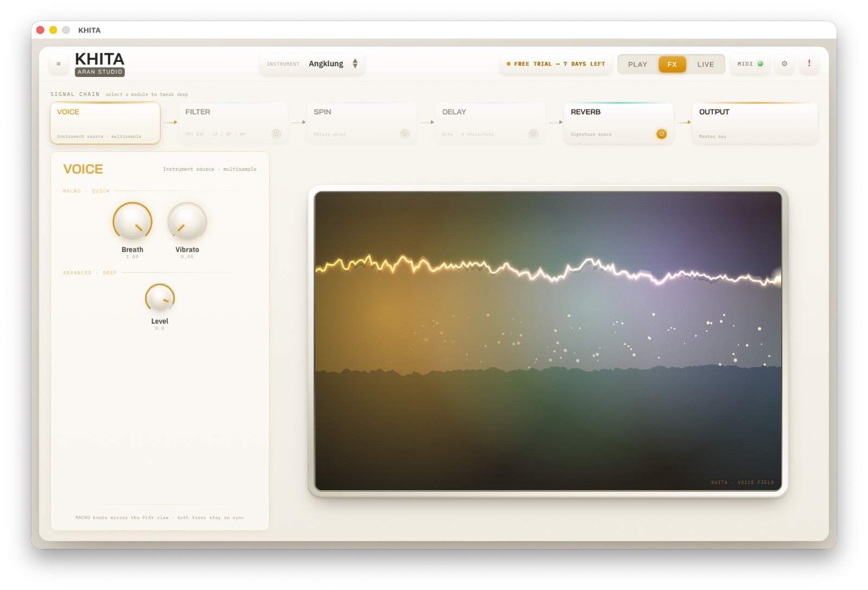Select the VOICE module card
This screenshot has height=590, width=868.
tap(105, 123)
